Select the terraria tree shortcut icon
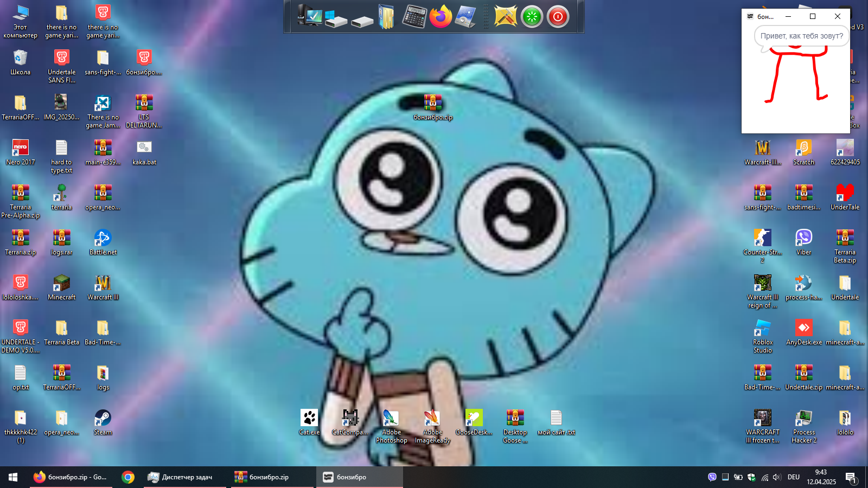Screen dimensions: 868x488 point(61,197)
